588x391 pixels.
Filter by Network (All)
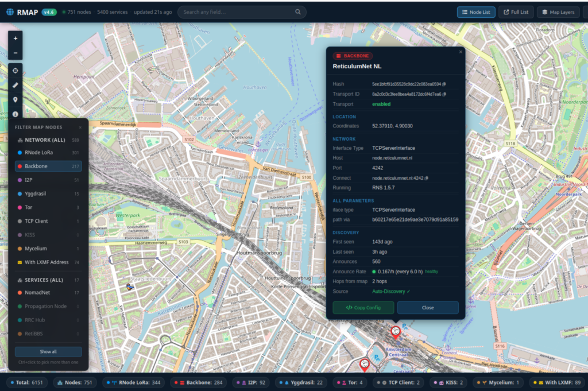coord(48,140)
